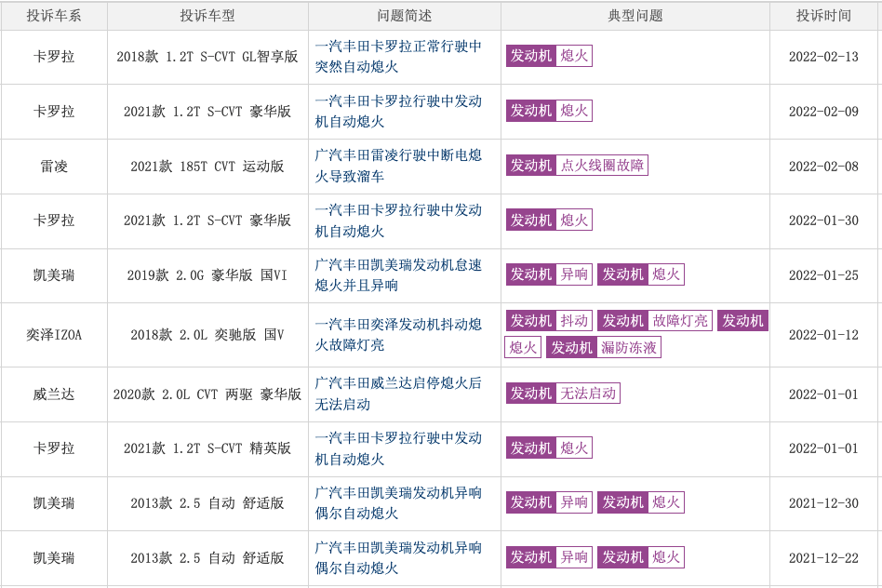
Task: Open link 广汽丰田雷凌行驶中断电熄火导致溜车
Action: coord(398,166)
